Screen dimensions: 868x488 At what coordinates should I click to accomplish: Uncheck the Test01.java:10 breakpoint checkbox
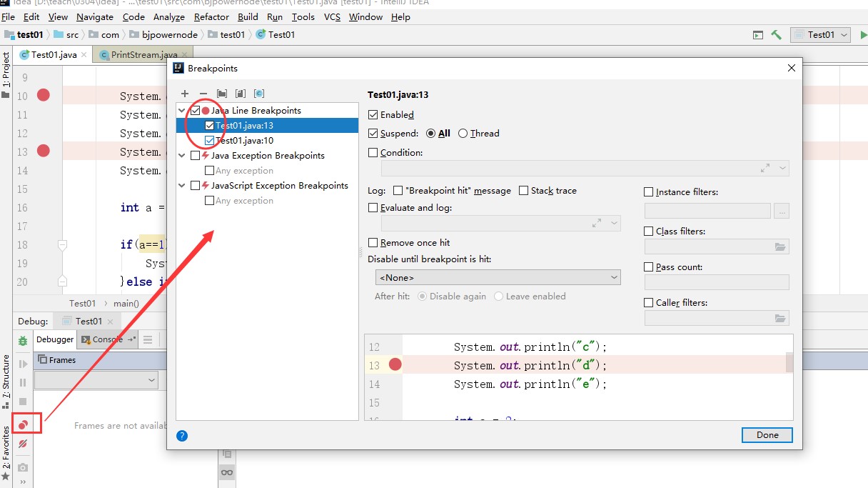tap(210, 141)
